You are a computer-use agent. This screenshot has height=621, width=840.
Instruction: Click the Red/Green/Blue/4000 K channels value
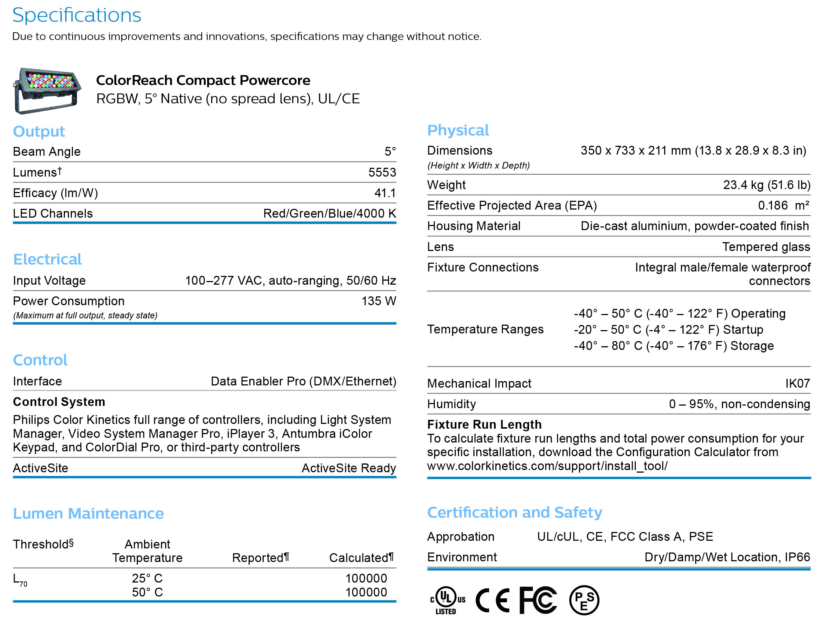click(330, 214)
